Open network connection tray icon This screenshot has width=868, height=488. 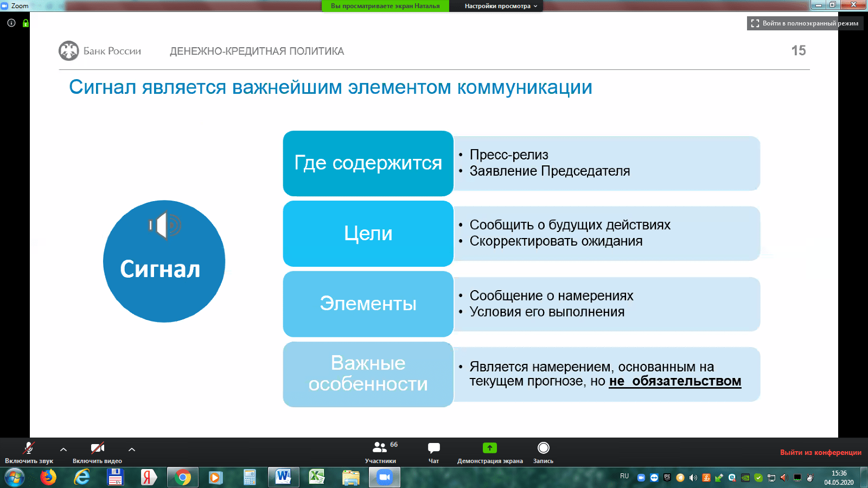[x=771, y=478]
